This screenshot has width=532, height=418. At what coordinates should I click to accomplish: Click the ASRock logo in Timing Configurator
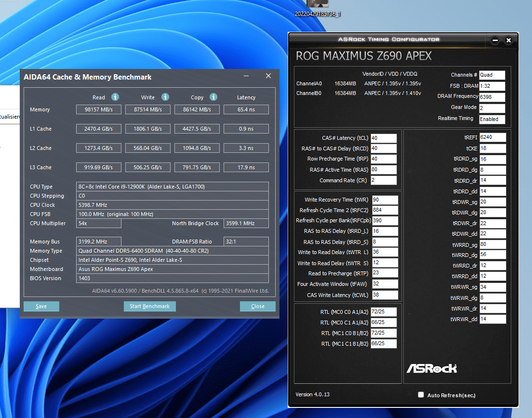(432, 368)
